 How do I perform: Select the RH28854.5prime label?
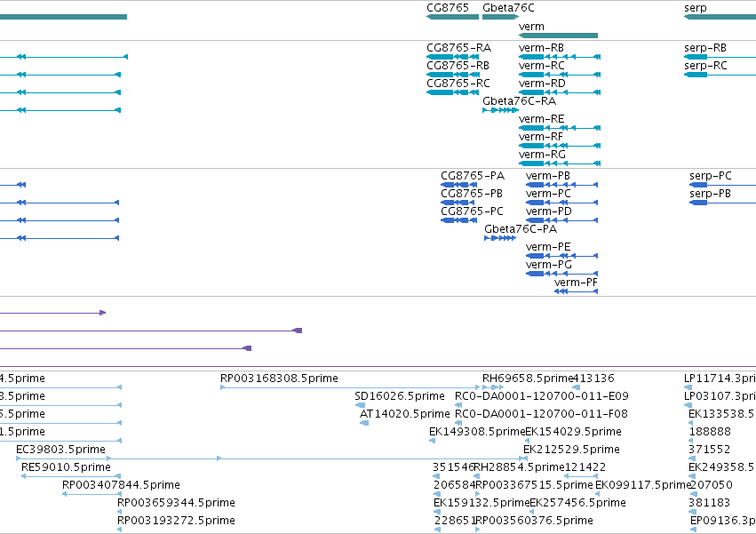pos(519,467)
